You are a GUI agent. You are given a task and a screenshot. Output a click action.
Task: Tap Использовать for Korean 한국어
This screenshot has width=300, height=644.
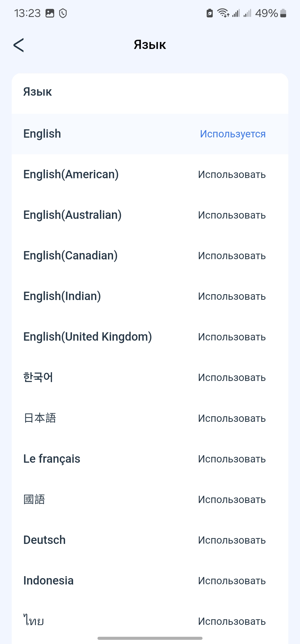click(232, 378)
